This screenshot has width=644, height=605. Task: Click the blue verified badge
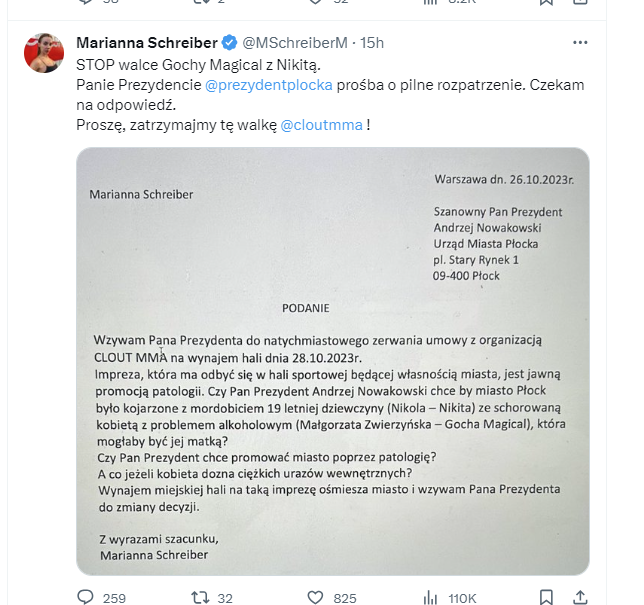(x=229, y=43)
